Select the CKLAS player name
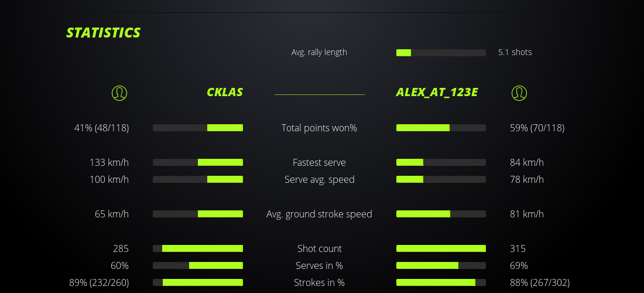Viewport: 644px width, 293px height. click(x=225, y=92)
